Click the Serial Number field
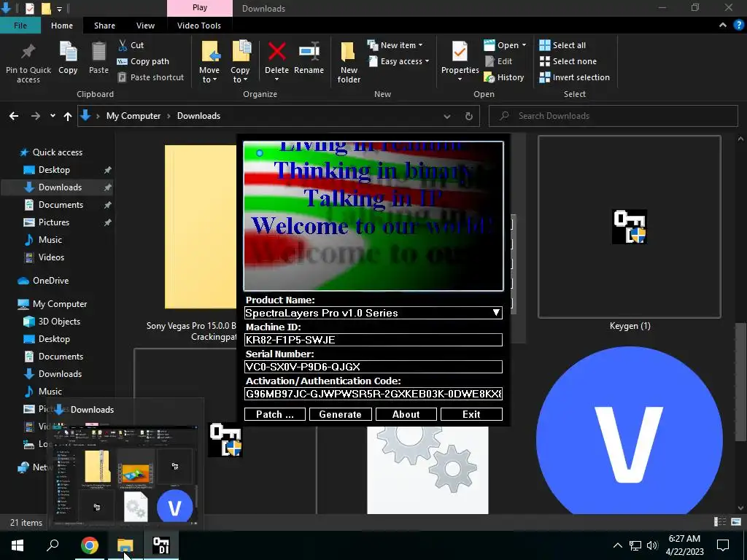747x560 pixels. [x=373, y=367]
